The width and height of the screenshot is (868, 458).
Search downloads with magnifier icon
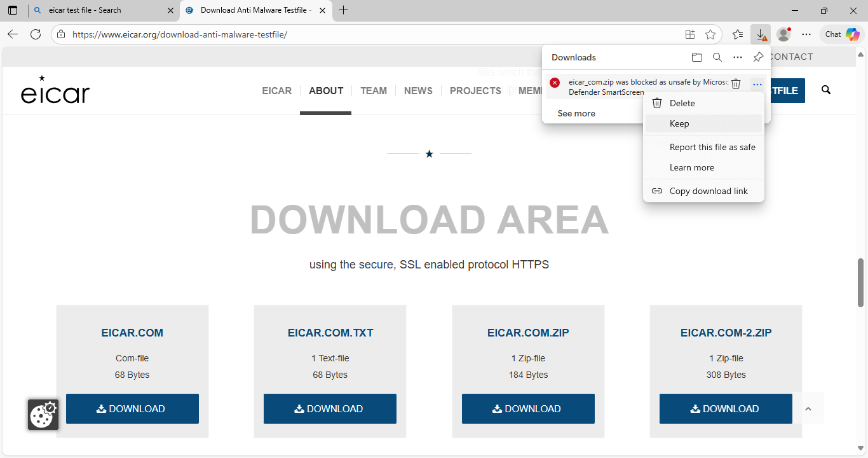717,57
